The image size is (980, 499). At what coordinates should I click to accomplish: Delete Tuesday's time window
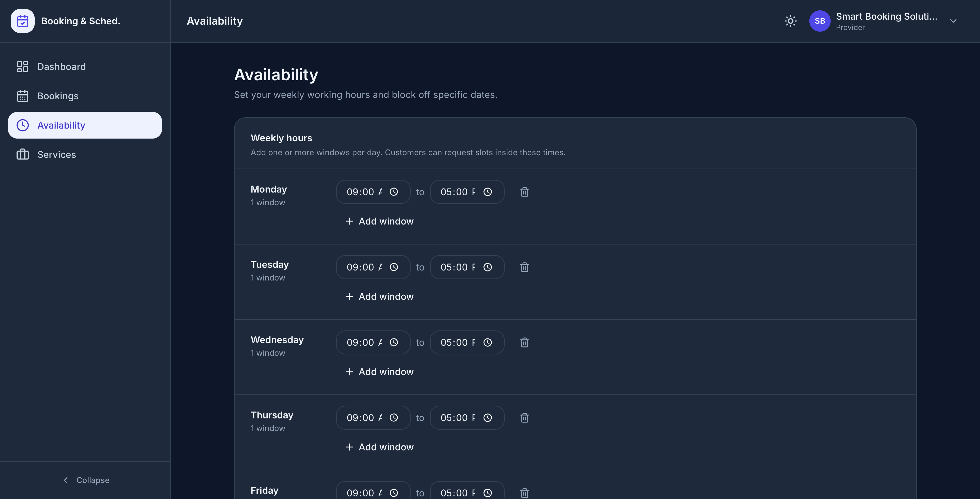(524, 267)
